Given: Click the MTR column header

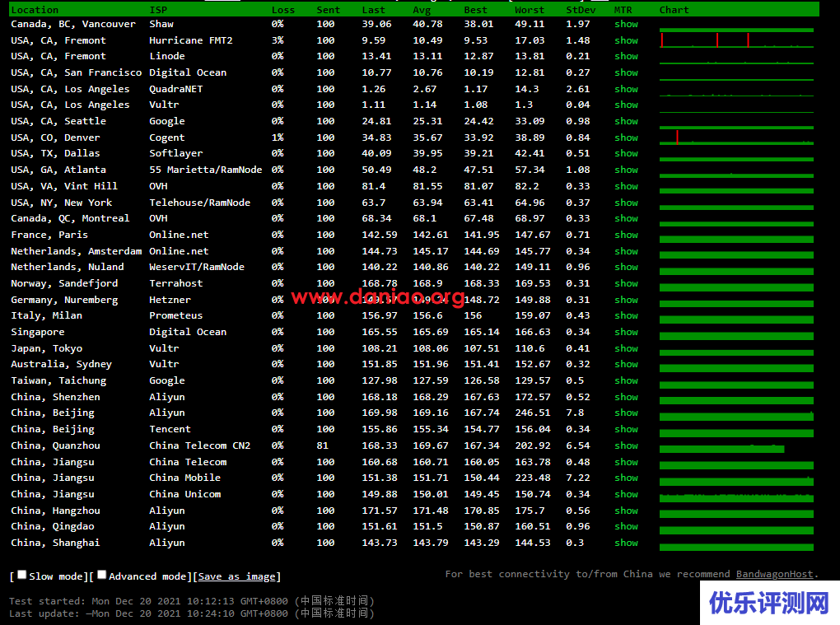Looking at the screenshot, I should (623, 10).
